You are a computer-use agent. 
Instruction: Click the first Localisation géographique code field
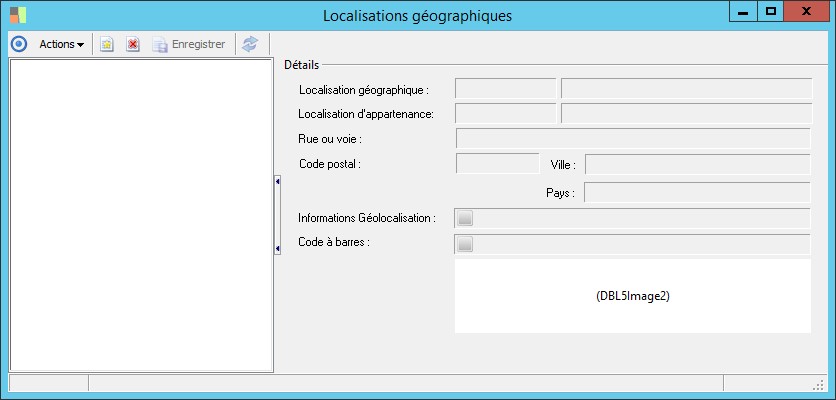pyautogui.click(x=505, y=89)
